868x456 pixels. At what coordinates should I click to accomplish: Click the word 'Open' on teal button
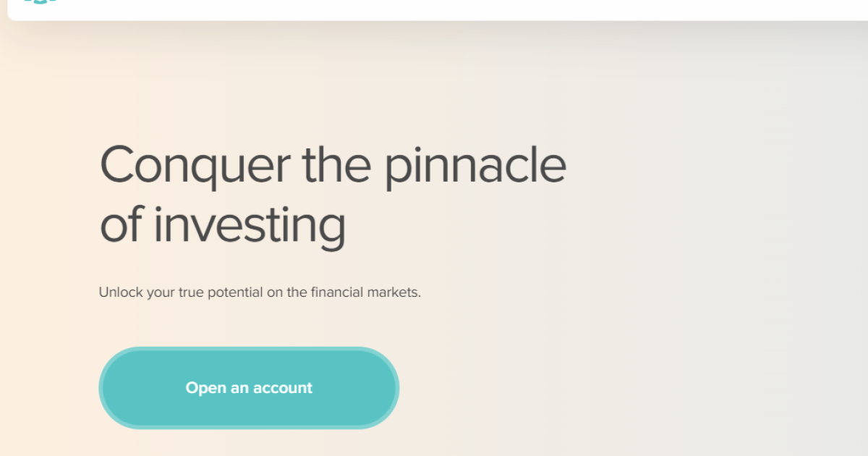pos(206,388)
